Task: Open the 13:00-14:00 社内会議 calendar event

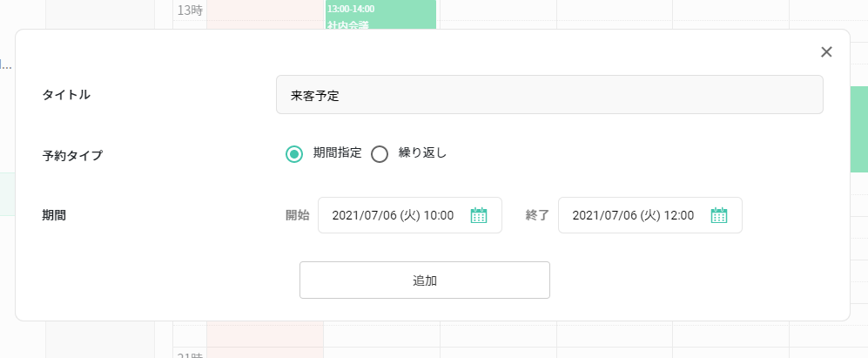Action: [380, 16]
